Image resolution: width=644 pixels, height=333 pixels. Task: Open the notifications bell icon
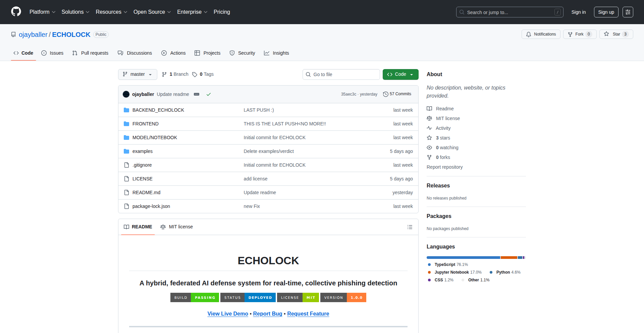(x=529, y=34)
